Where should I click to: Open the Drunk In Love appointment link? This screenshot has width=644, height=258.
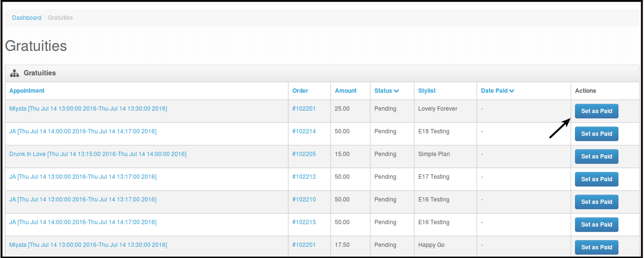[98, 154]
